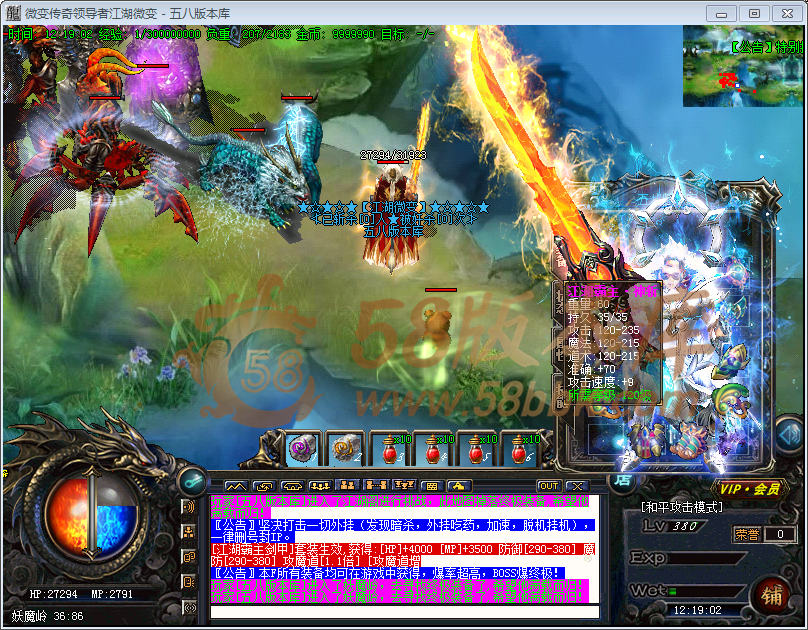
Task: Open the red 铺 stall button
Action: tap(771, 595)
